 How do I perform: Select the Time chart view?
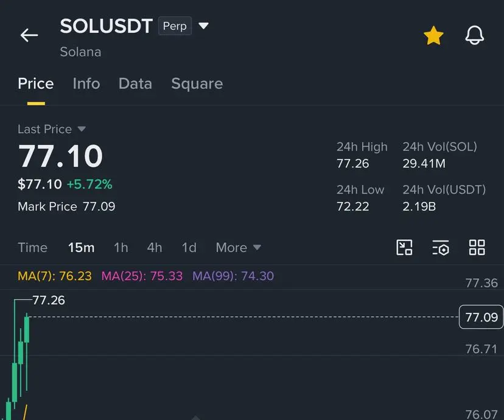32,248
